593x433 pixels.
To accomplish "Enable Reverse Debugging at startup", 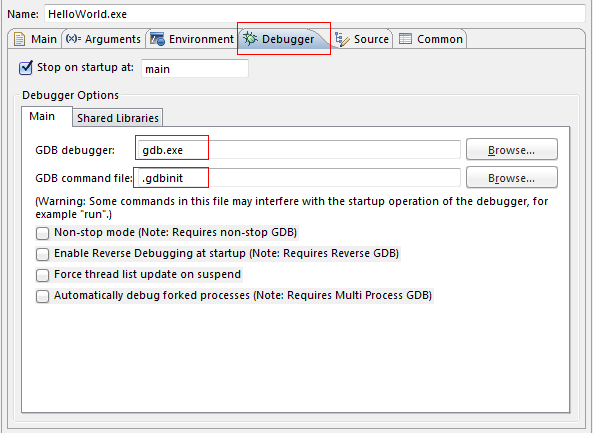I will pyautogui.click(x=42, y=254).
